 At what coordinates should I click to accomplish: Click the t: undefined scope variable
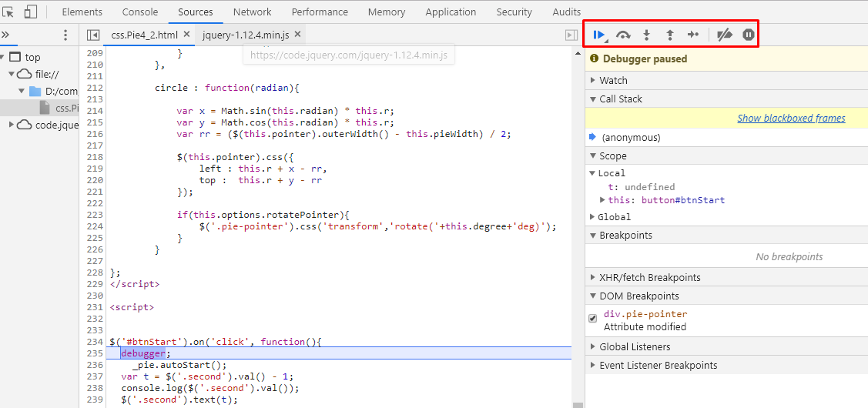coord(642,187)
